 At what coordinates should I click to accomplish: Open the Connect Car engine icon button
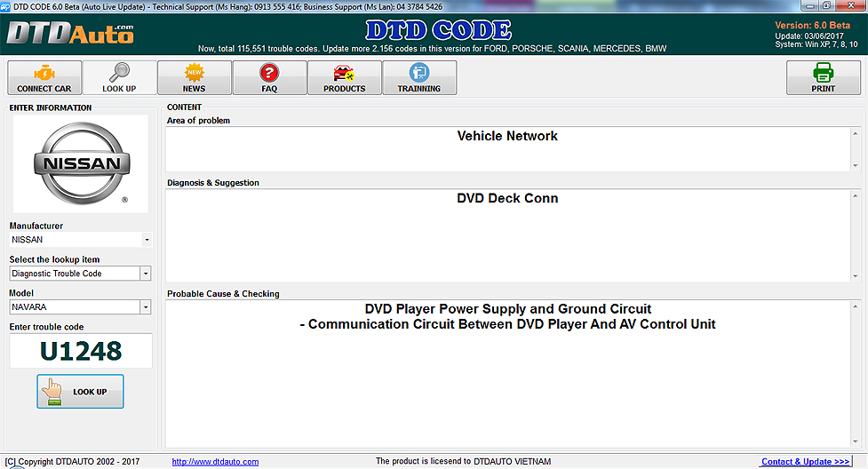pyautogui.click(x=44, y=77)
